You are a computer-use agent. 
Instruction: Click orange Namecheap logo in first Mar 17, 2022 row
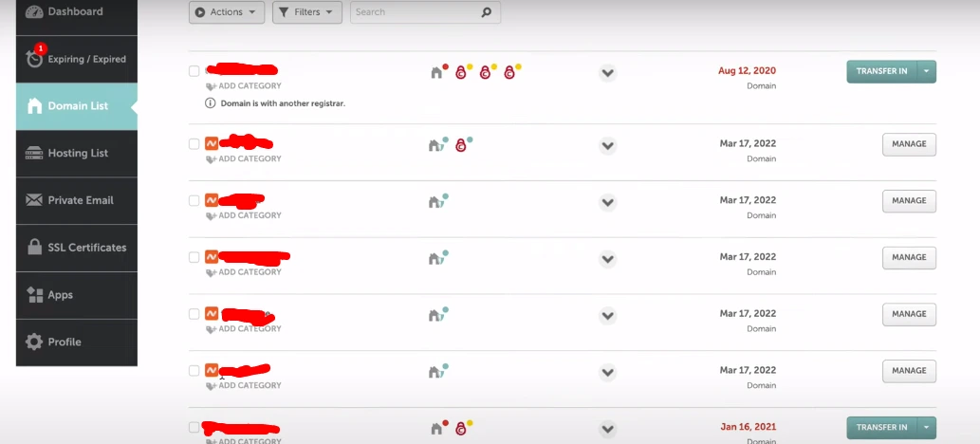(x=212, y=144)
